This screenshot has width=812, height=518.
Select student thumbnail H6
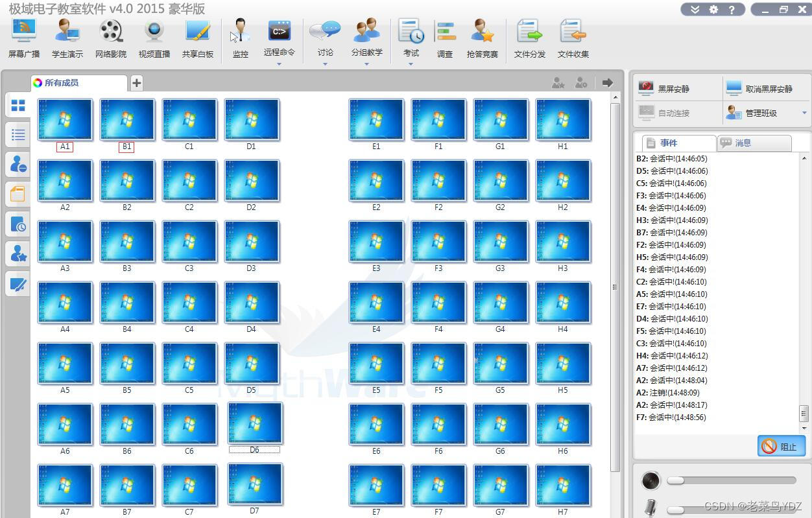[x=563, y=424]
